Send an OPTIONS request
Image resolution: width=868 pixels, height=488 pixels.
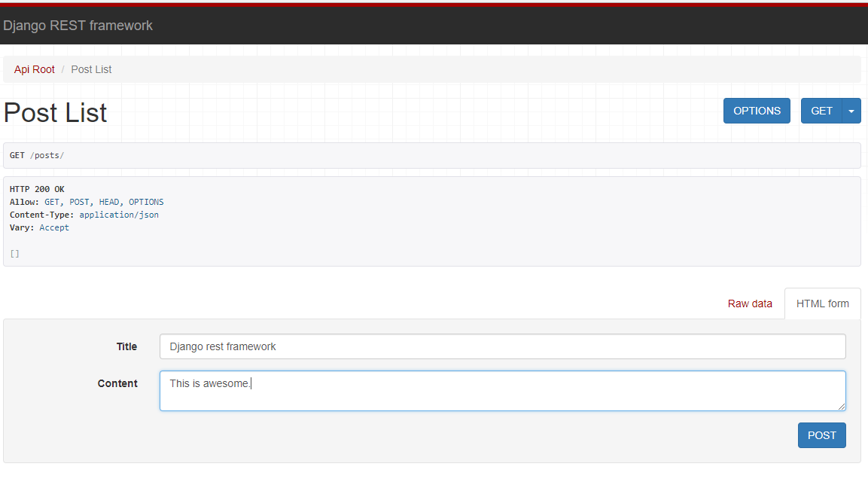tap(757, 111)
